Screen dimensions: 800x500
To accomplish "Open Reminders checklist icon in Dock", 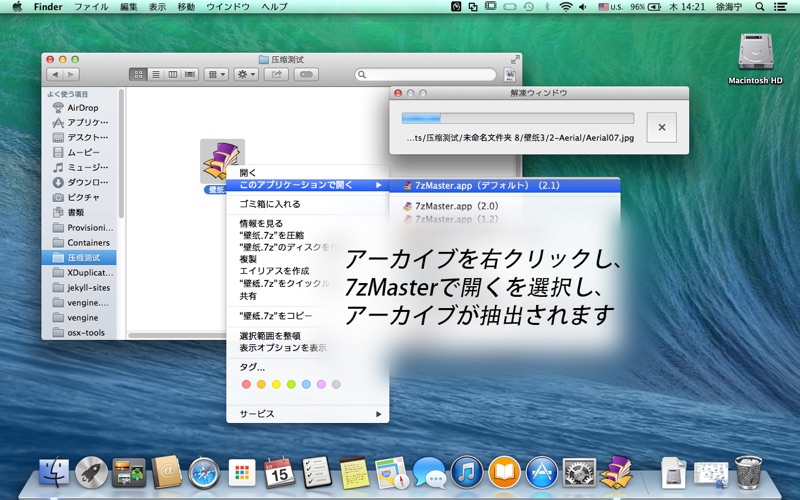I will 317,473.
